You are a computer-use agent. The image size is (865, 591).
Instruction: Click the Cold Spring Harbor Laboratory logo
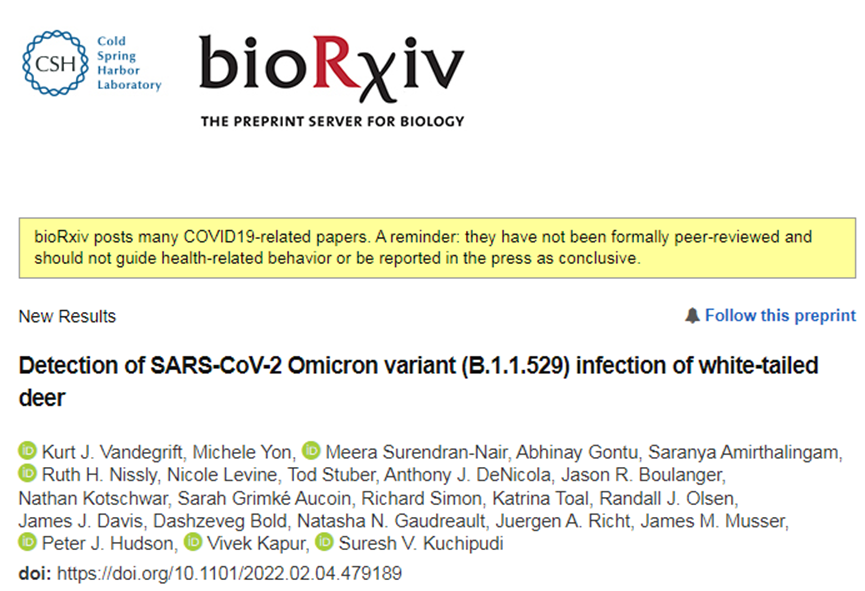[92, 64]
